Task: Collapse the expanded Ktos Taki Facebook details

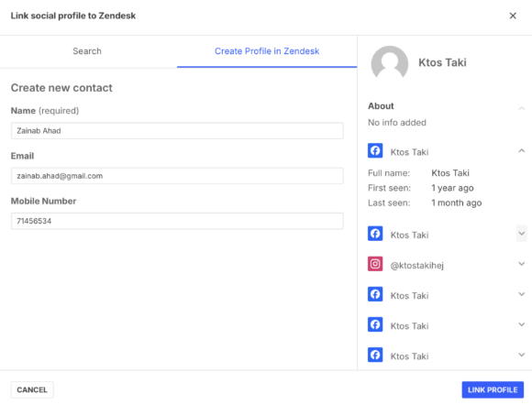Action: point(522,150)
